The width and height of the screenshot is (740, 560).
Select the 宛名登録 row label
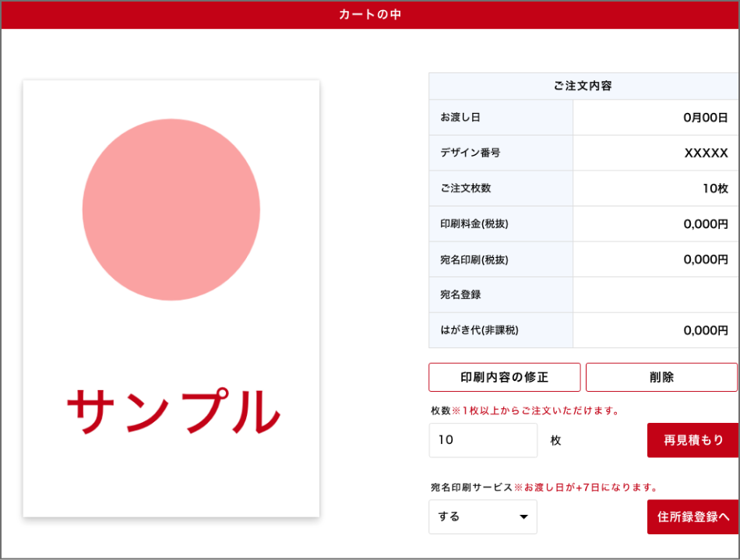click(x=460, y=294)
